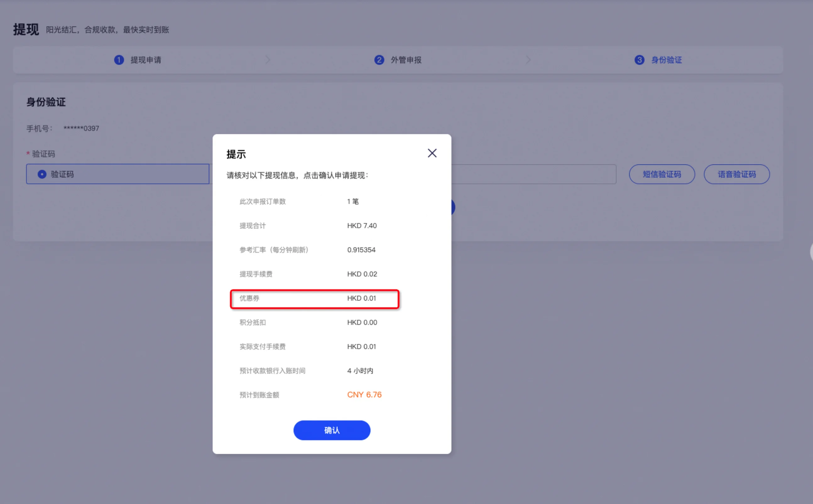
Task: Click the 语音验证码 button
Action: [737, 174]
